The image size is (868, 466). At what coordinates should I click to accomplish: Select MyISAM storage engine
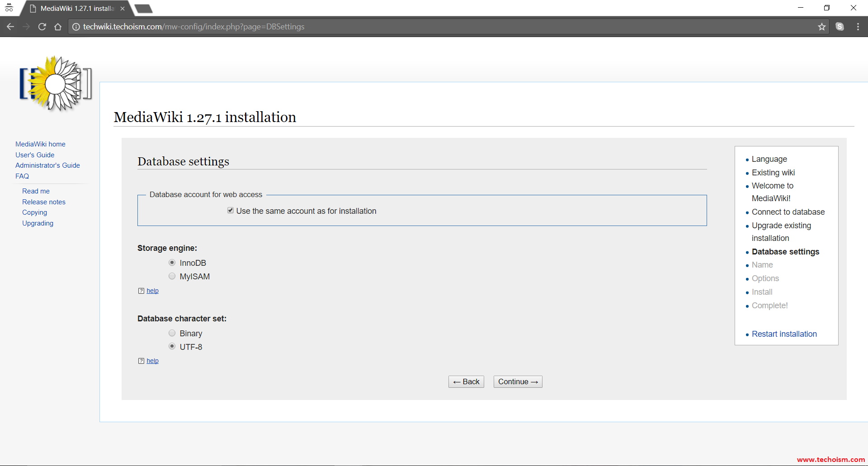(x=172, y=276)
